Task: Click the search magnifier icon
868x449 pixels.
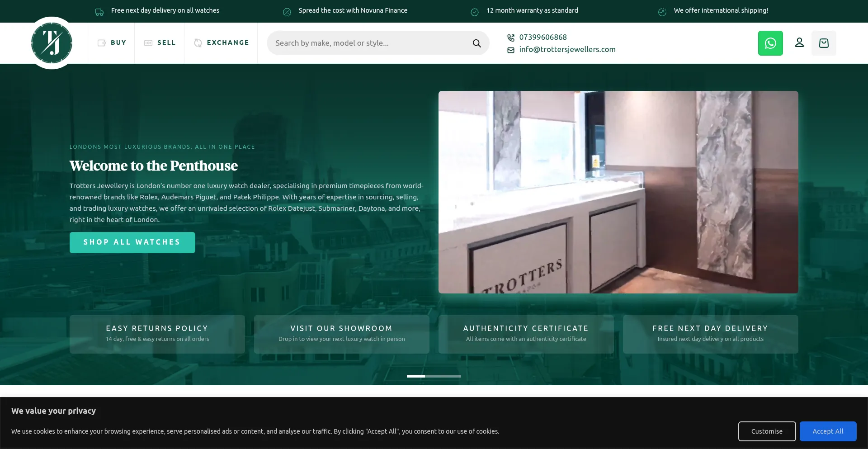Action: pyautogui.click(x=476, y=43)
